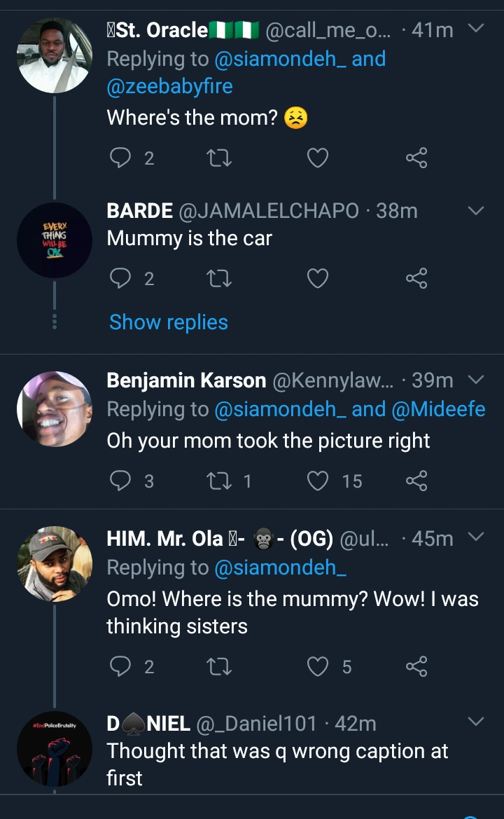
Task: Reply to HIM. Mr. Ola's tweet
Action: [x=121, y=666]
